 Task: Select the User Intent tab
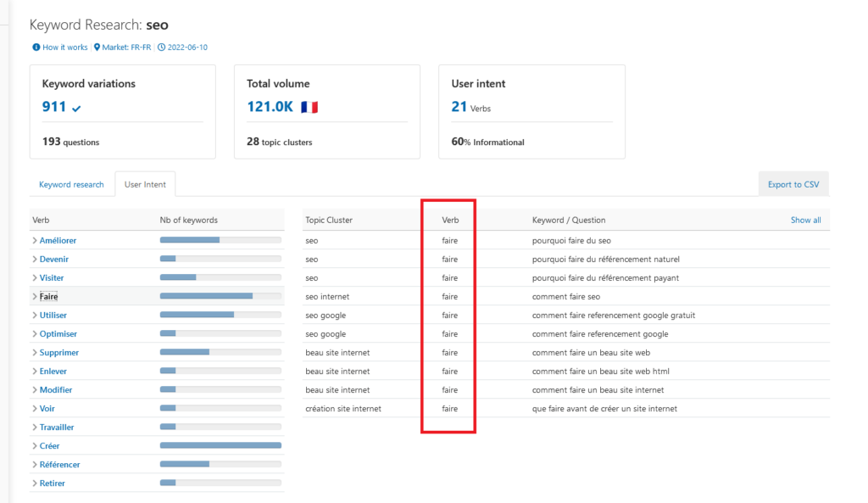click(x=145, y=184)
